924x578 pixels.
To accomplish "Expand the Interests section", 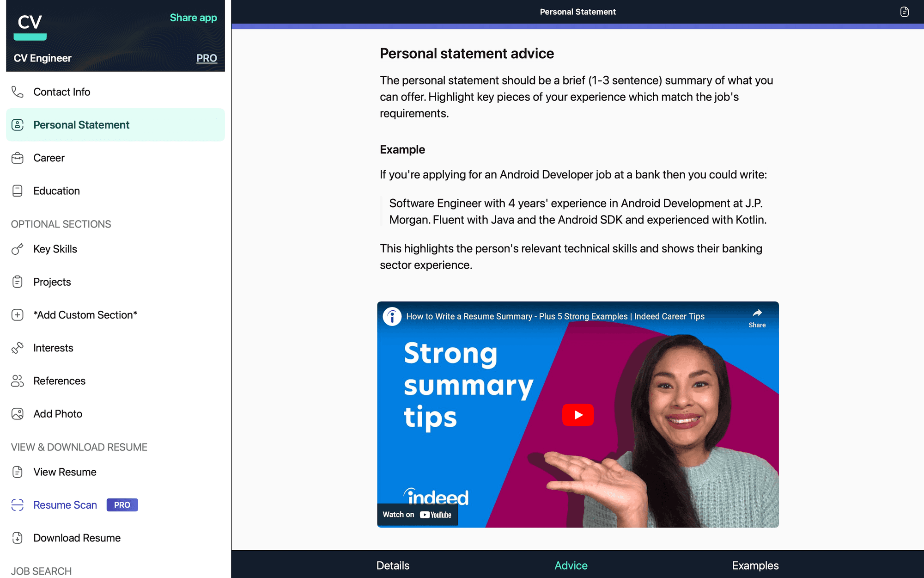I will click(53, 347).
